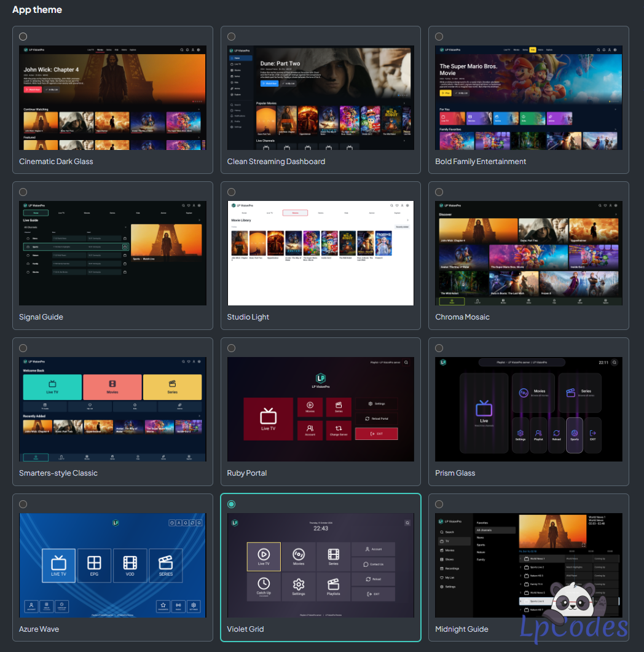The height and width of the screenshot is (652, 644).
Task: Click the "App theme" heading
Action: click(x=37, y=10)
